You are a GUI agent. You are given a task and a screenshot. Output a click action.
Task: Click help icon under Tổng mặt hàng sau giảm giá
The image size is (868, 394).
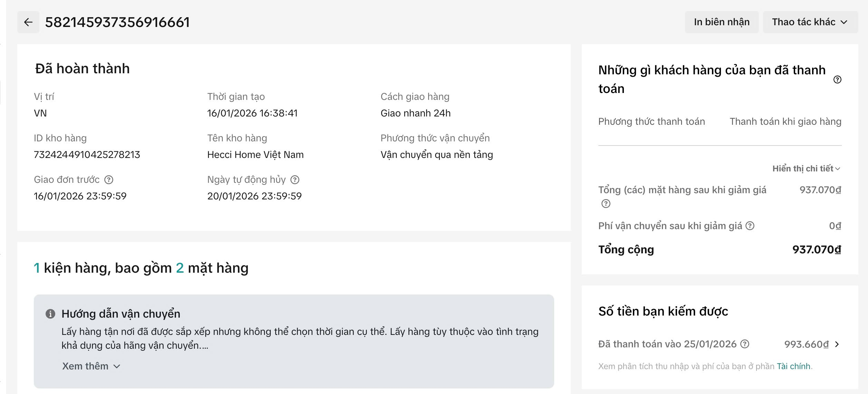606,204
